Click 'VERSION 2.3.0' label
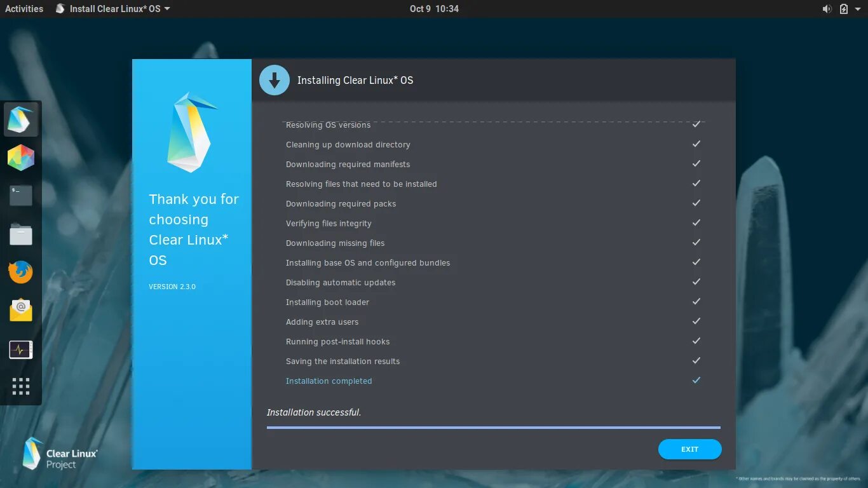This screenshot has height=488, width=868. 172,287
